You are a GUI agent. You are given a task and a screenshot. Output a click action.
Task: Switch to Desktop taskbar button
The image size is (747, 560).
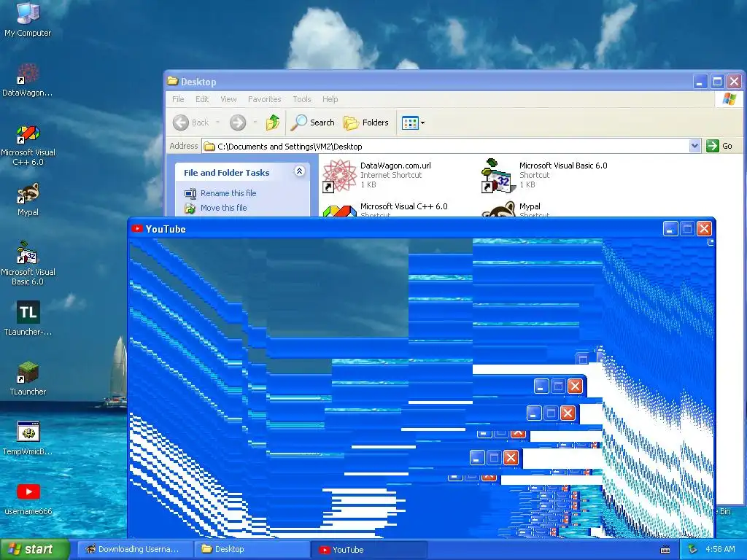pyautogui.click(x=252, y=549)
